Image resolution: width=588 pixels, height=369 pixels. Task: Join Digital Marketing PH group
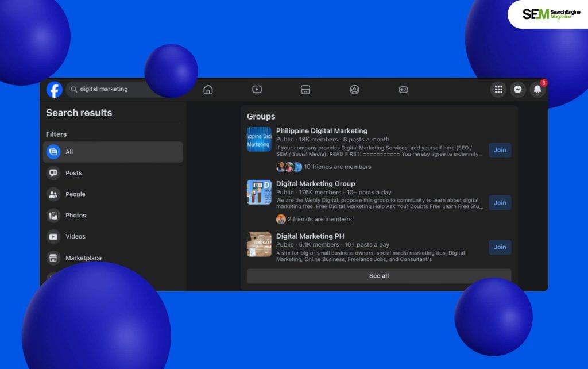(500, 247)
